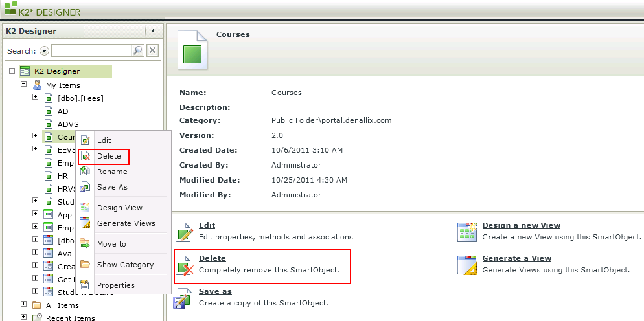Click the Move to folder icon
This screenshot has height=321, width=644.
point(85,243)
